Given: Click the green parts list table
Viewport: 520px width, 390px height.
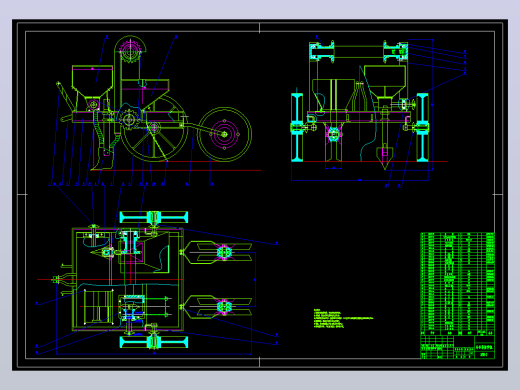Looking at the screenshot, I should (457, 284).
